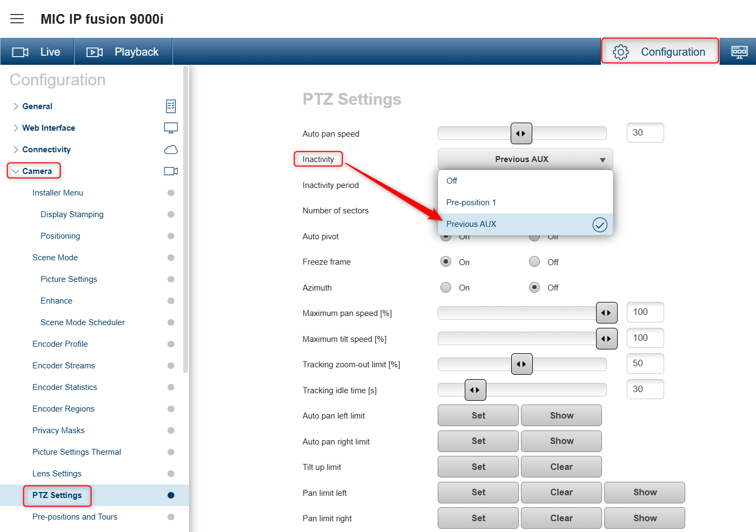The width and height of the screenshot is (756, 532).
Task: Click the Web Interface monitor icon
Action: coord(171,128)
